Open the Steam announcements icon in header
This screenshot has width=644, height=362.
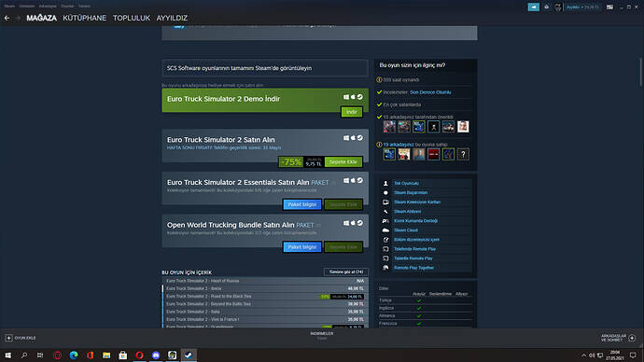click(534, 7)
